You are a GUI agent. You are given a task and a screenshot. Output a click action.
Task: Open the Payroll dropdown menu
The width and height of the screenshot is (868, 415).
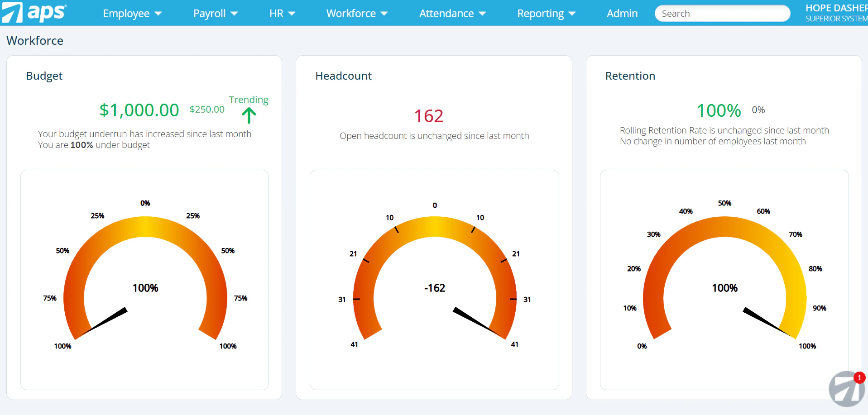pos(215,13)
